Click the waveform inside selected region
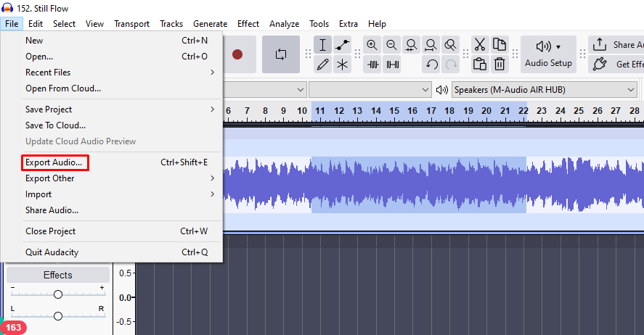The image size is (644, 335). pyautogui.click(x=419, y=184)
